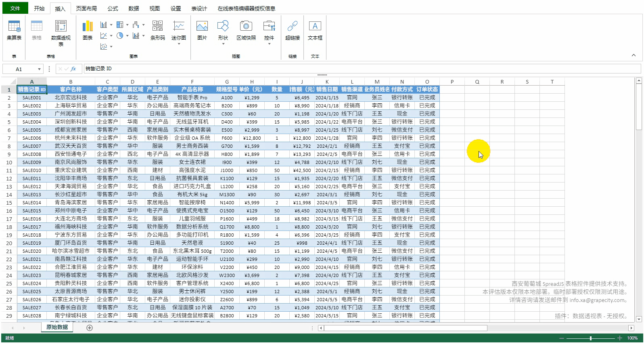This screenshot has width=644, height=344.
Task: Add a 文本框 text box
Action: (315, 30)
